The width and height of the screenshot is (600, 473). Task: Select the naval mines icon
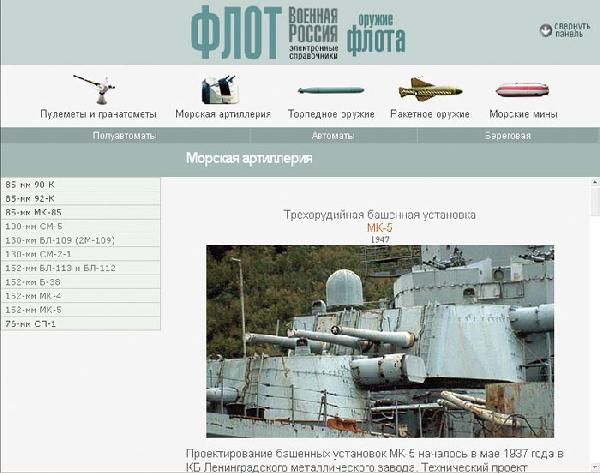tap(522, 90)
